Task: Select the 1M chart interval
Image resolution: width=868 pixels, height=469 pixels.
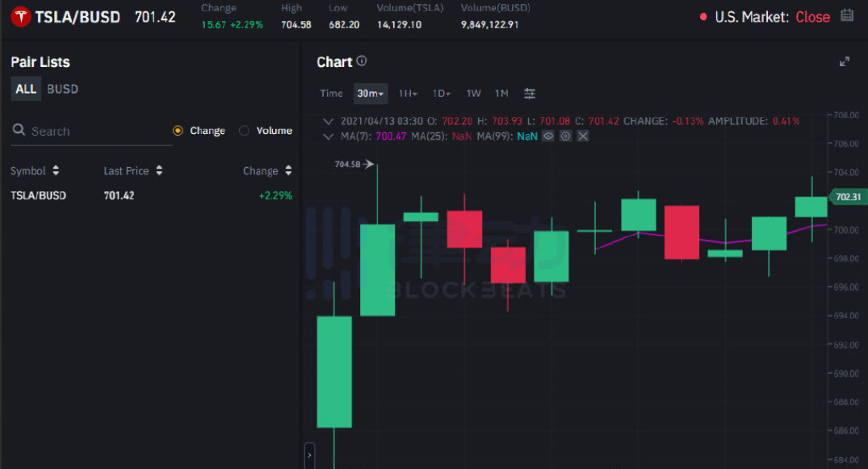Action: [501, 94]
